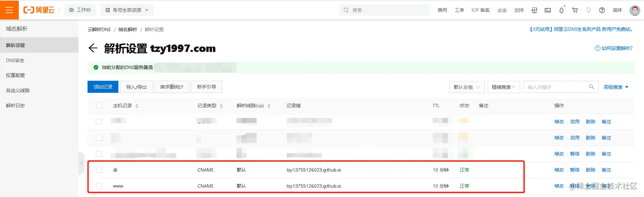The image size is (644, 197).
Task: Select the @ record checkbox
Action: 99,170
